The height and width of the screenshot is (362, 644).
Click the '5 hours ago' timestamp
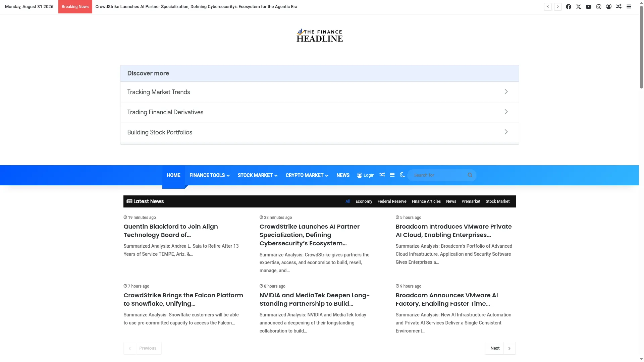point(408,218)
